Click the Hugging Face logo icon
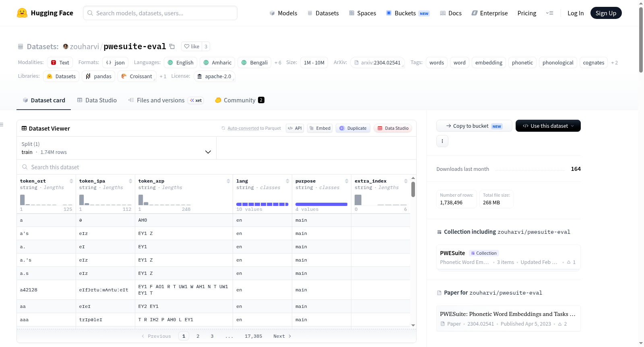The image size is (644, 347). tap(22, 13)
